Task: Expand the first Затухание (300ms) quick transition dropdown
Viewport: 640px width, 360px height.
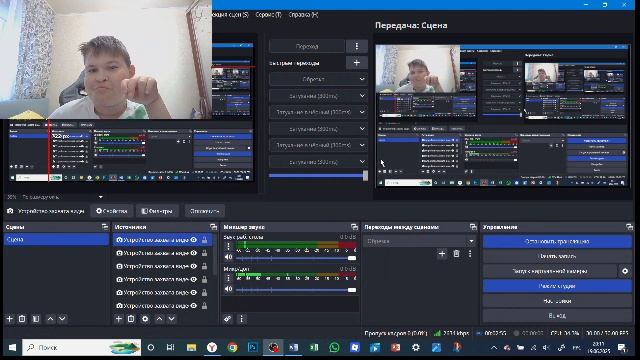Action: (318, 96)
